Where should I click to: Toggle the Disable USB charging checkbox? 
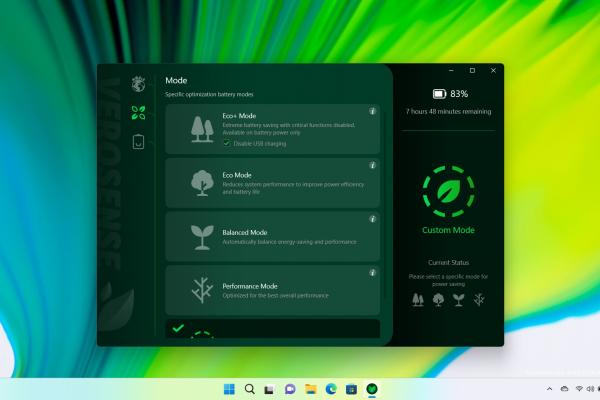[227, 143]
